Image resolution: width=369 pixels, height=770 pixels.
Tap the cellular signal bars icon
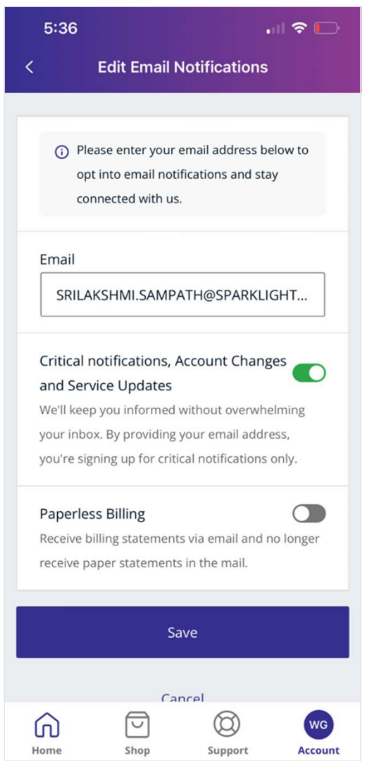click(276, 29)
